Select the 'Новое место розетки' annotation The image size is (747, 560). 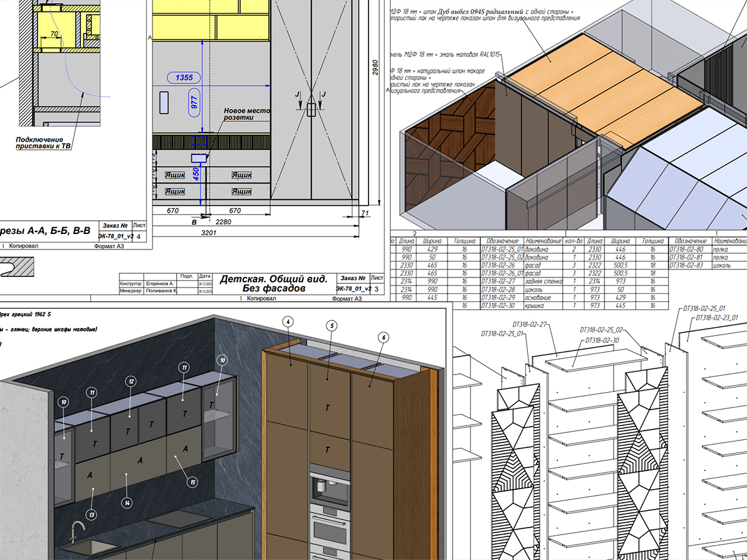click(x=247, y=114)
